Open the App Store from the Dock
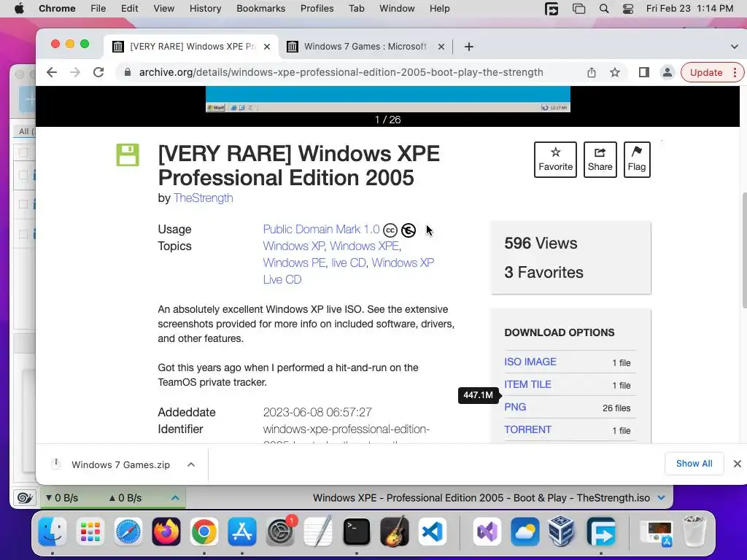 click(x=242, y=532)
